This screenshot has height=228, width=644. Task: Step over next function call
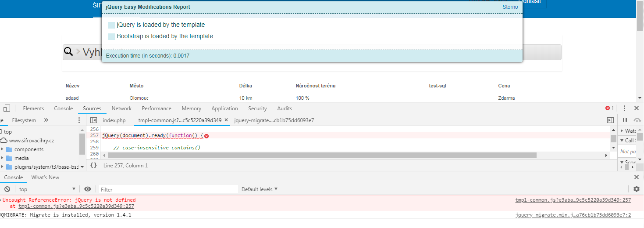pyautogui.click(x=637, y=120)
